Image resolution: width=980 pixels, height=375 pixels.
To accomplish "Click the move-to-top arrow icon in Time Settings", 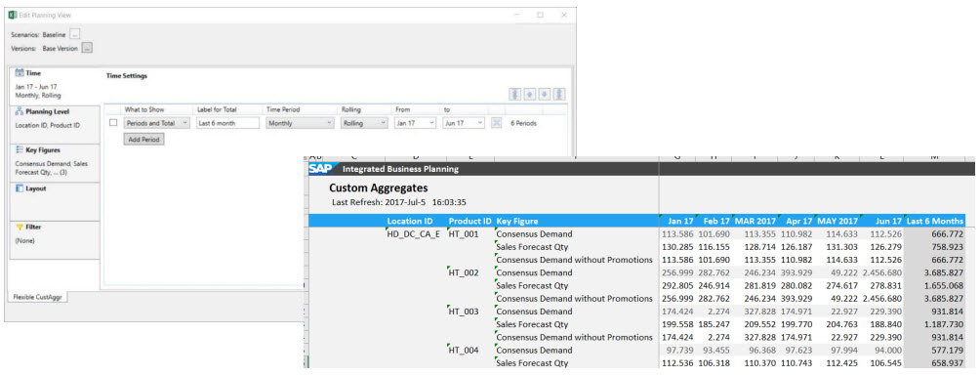I will (x=515, y=95).
